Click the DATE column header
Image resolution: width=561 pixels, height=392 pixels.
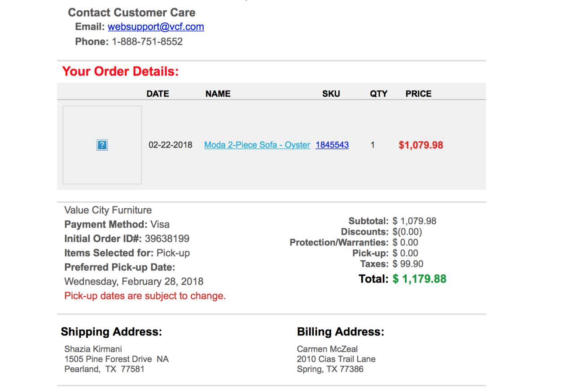coord(158,94)
